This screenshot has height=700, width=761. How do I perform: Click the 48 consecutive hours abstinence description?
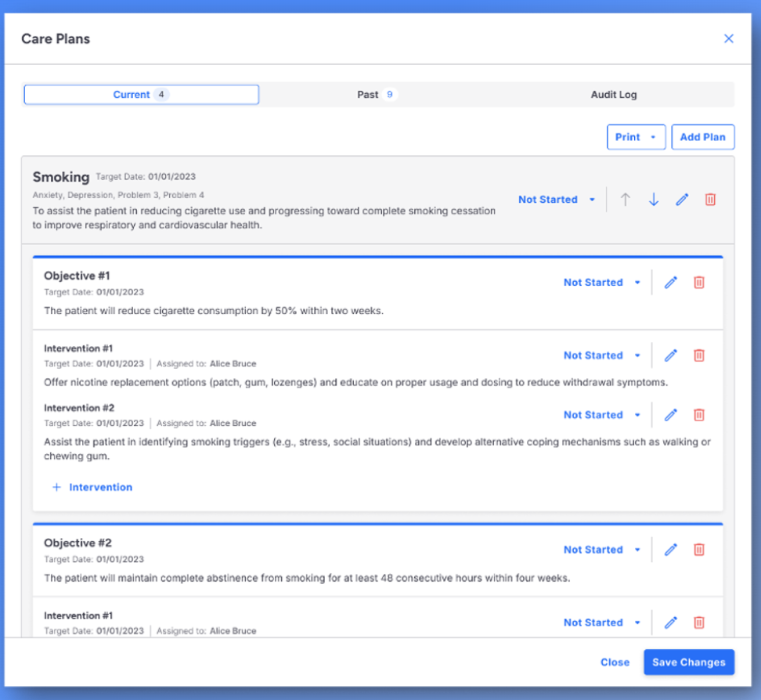pyautogui.click(x=307, y=578)
